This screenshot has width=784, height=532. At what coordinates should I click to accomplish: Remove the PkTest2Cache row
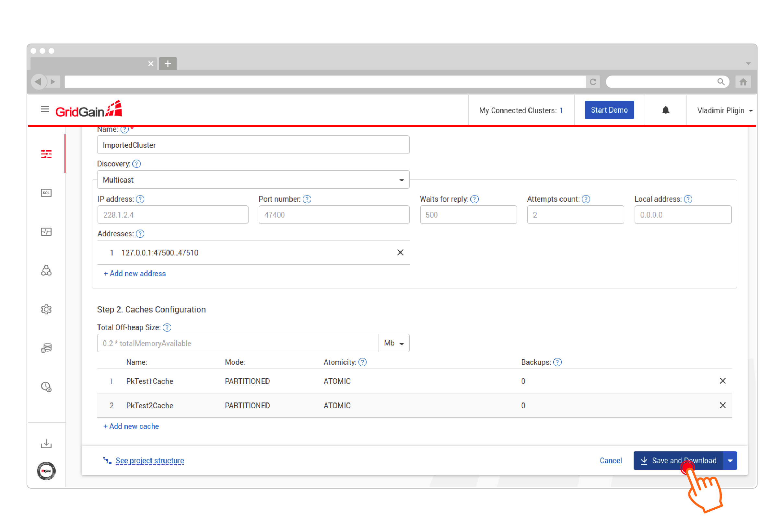pyautogui.click(x=723, y=405)
